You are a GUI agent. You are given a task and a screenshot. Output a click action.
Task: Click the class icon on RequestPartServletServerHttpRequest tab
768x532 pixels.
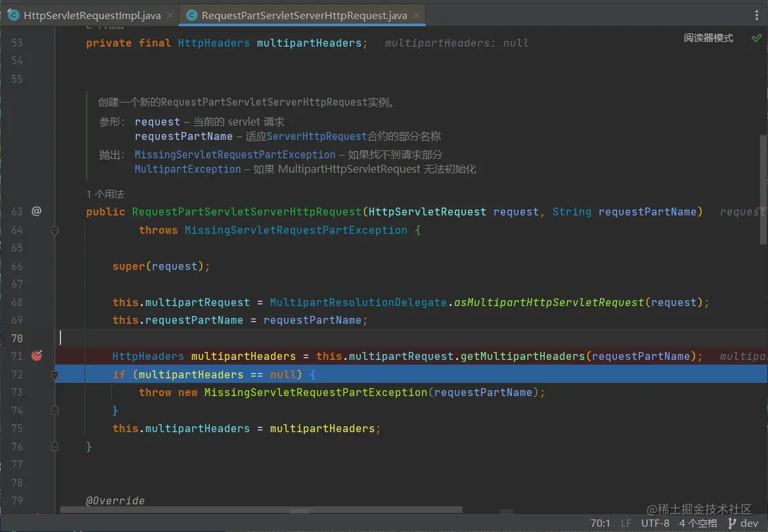click(x=192, y=15)
